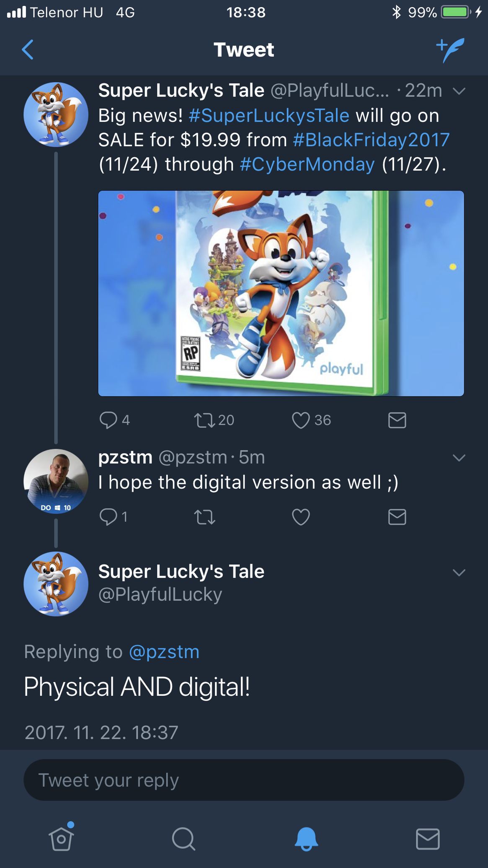Image resolution: width=488 pixels, height=868 pixels.
Task: Like the tweet with 36 likes
Action: point(301,420)
